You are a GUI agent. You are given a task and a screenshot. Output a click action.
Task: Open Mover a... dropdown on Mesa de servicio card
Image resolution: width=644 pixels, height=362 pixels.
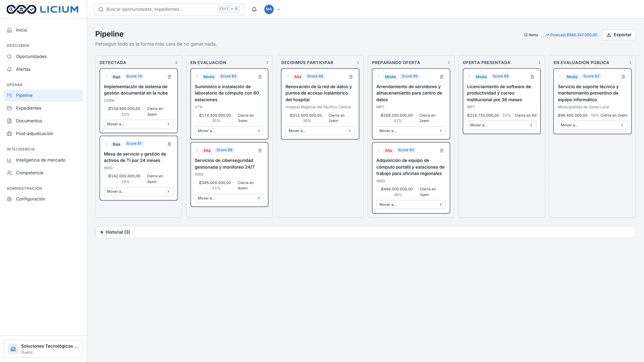click(x=139, y=192)
